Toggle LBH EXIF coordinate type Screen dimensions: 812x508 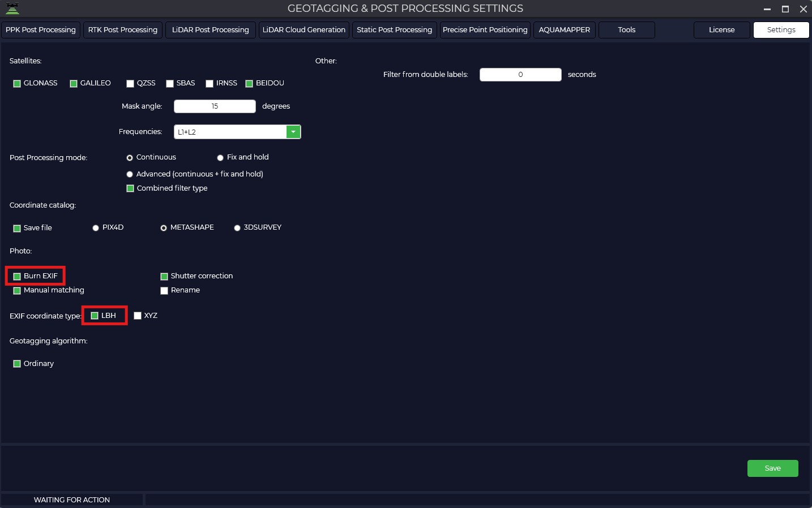tap(95, 316)
